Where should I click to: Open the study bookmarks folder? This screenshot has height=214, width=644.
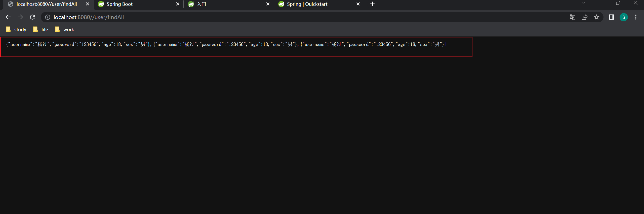point(16,29)
